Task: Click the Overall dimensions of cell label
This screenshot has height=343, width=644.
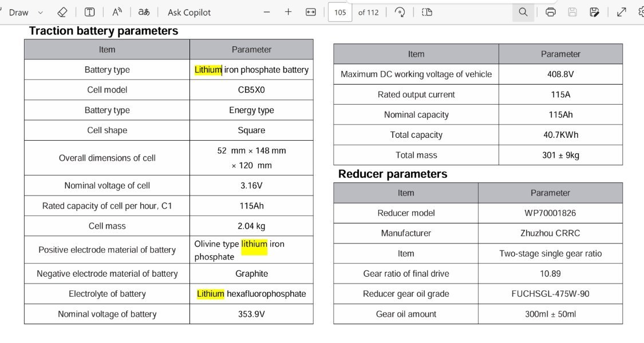Action: click(107, 158)
